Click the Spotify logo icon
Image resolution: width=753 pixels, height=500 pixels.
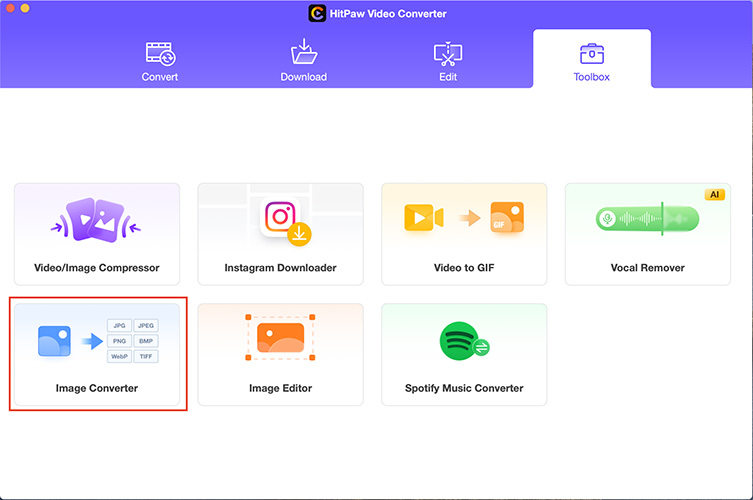[x=460, y=341]
